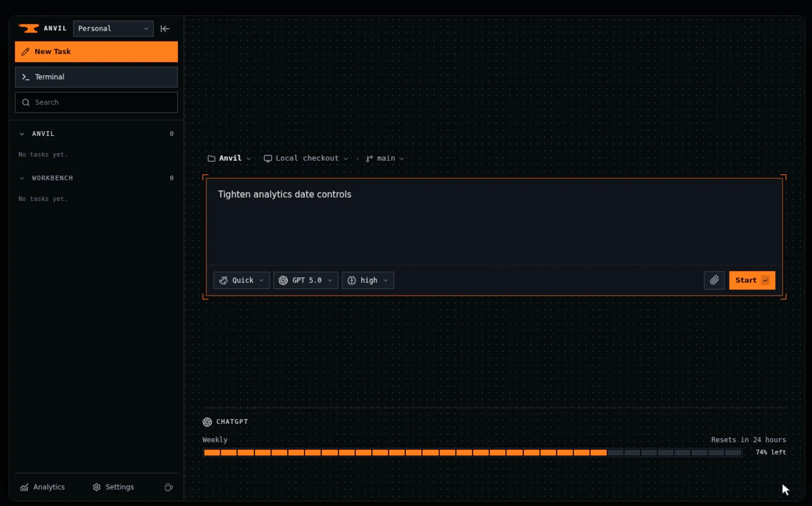812x506 pixels.
Task: Start the task with the Start button
Action: click(752, 280)
